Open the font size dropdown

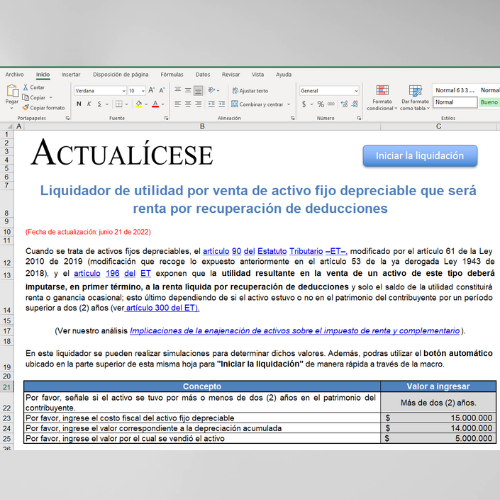click(143, 91)
